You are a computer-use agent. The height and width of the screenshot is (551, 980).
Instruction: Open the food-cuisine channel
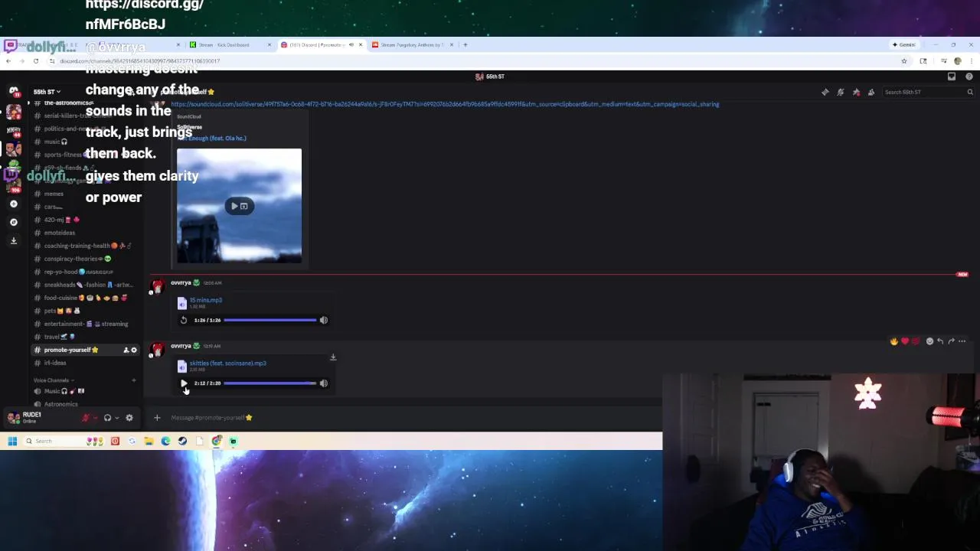pyautogui.click(x=84, y=298)
